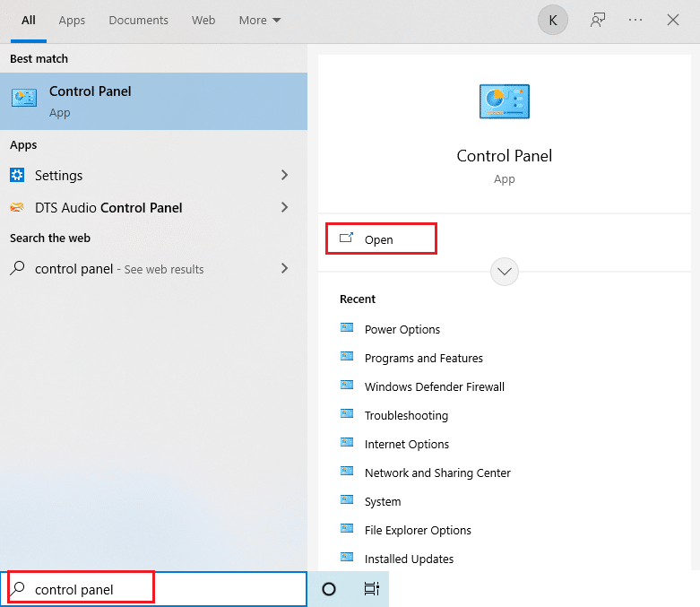Switch to the All tab

29,21
